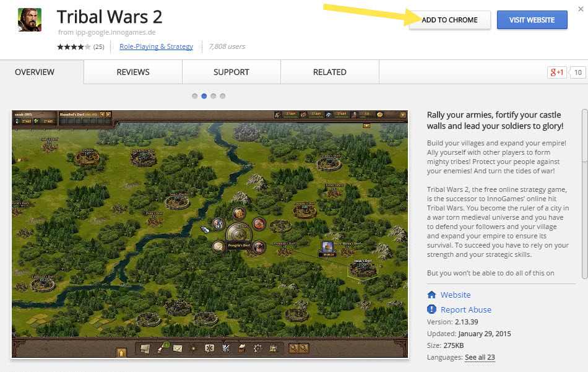Click the blue home Website icon
This screenshot has height=372, width=588.
(x=431, y=295)
